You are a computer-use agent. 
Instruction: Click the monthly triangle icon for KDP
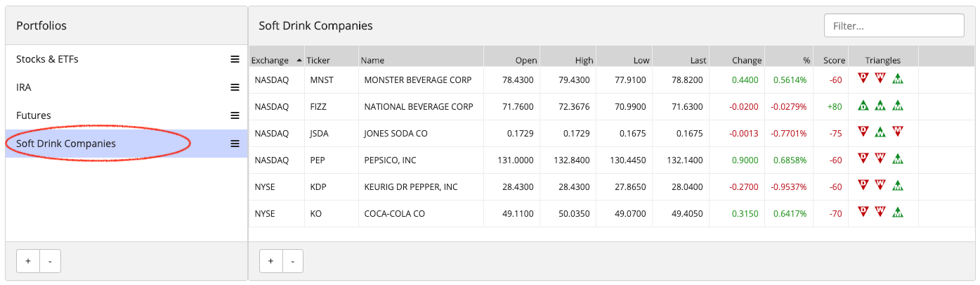897,186
